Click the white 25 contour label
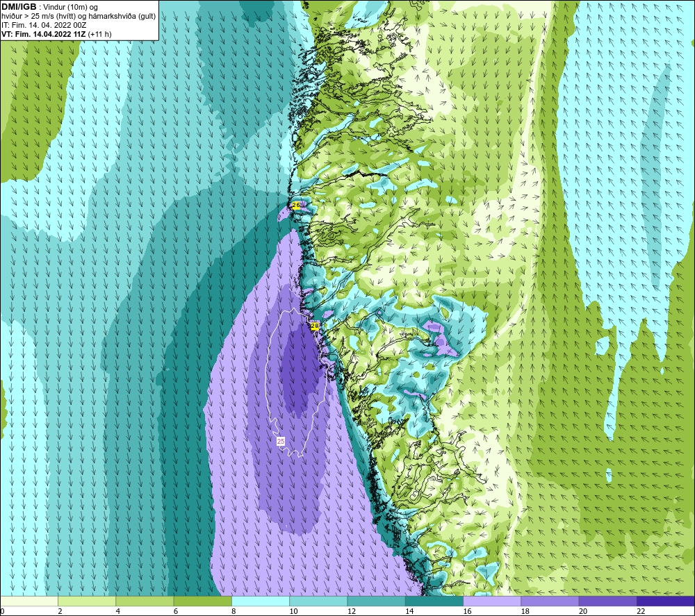The image size is (695, 616). coord(281,442)
